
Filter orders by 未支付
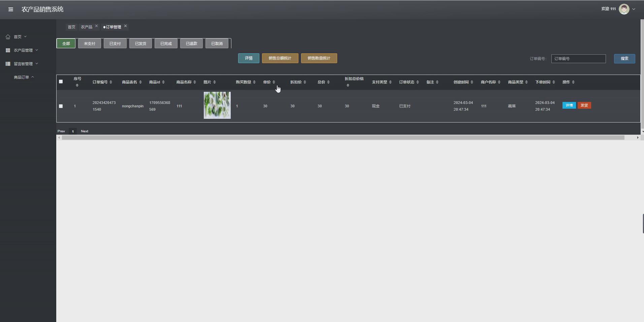coord(90,43)
